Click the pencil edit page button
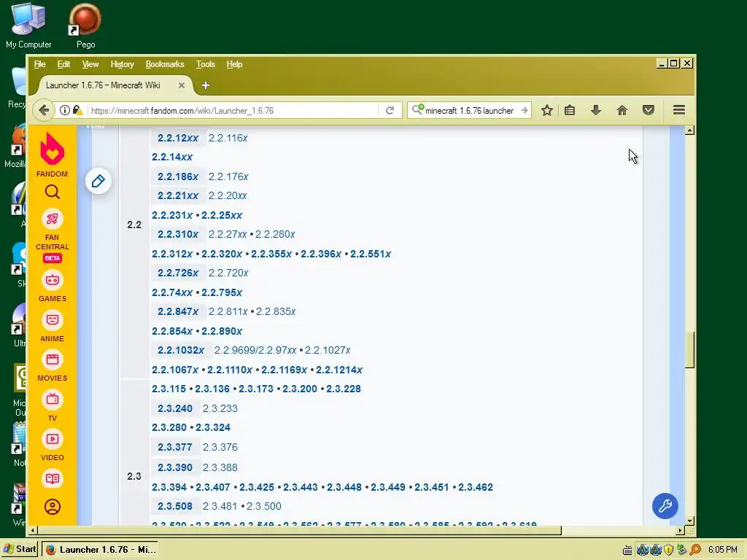The image size is (747, 560). coord(98,181)
